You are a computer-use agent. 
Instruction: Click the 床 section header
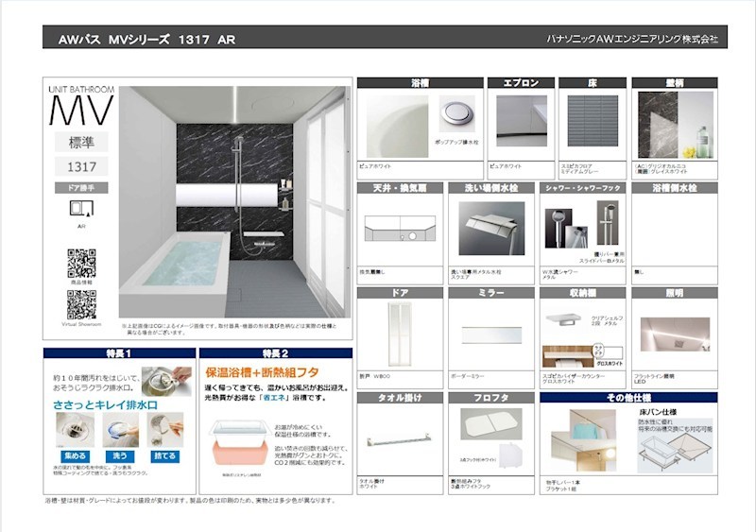click(x=593, y=83)
